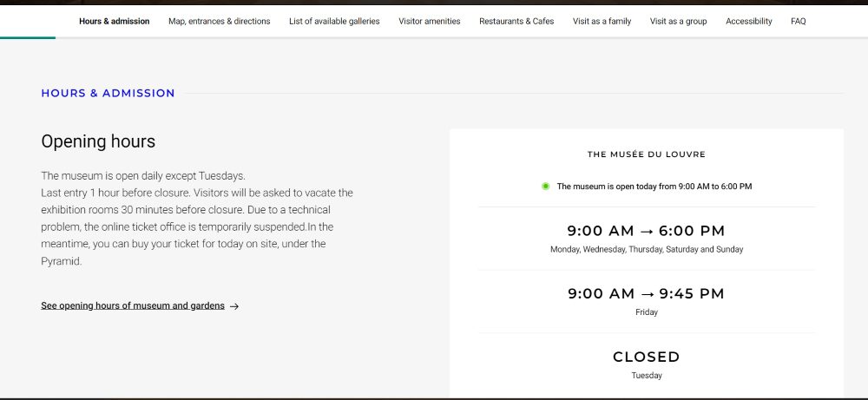Click THE MUSÉE DU LOUVRE card title
This screenshot has width=868, height=400.
click(x=646, y=155)
